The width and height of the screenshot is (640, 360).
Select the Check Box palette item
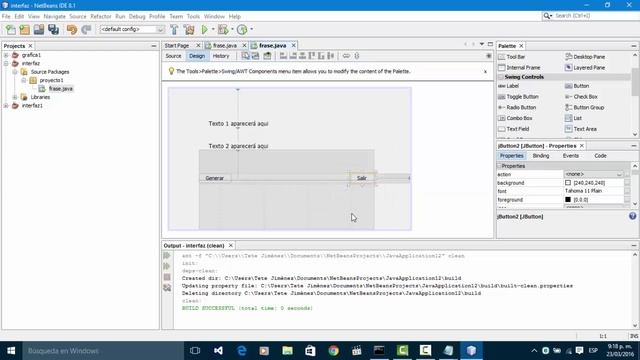[x=581, y=97]
